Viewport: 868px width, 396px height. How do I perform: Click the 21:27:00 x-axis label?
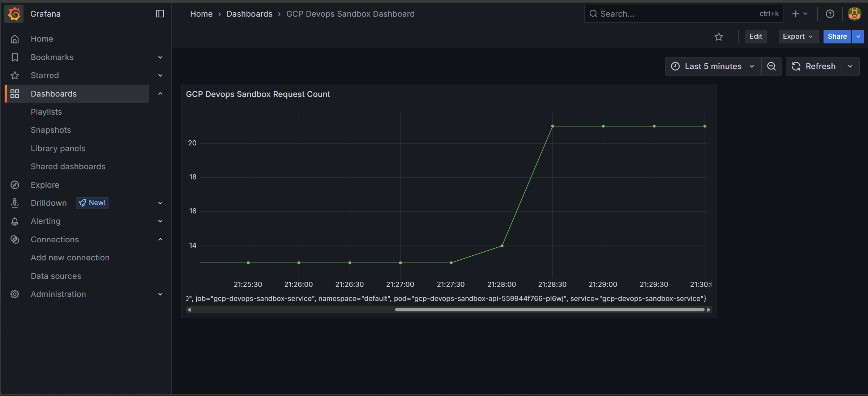[x=400, y=284]
